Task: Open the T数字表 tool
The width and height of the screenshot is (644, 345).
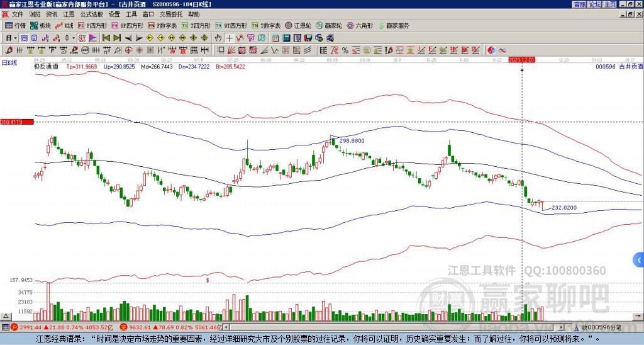Action: click(266, 25)
